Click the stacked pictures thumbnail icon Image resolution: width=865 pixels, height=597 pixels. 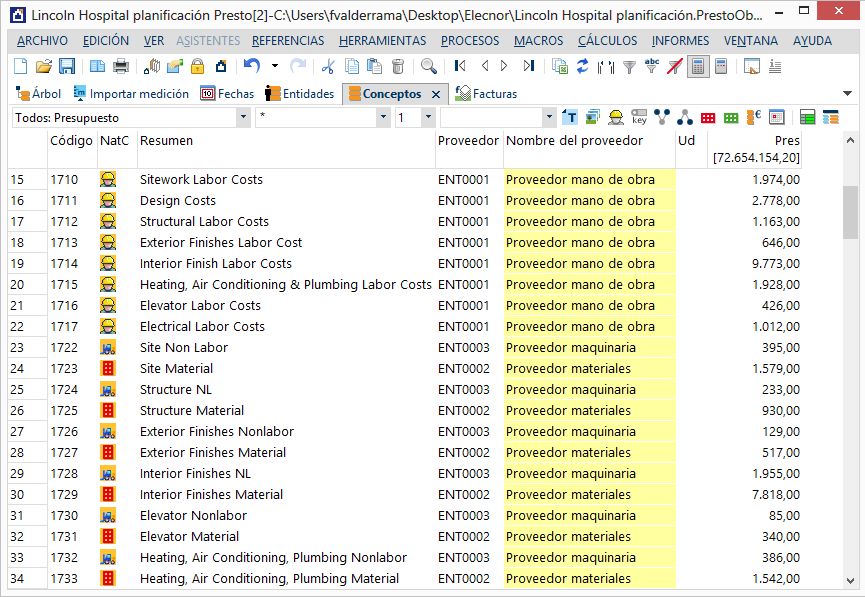coord(593,117)
